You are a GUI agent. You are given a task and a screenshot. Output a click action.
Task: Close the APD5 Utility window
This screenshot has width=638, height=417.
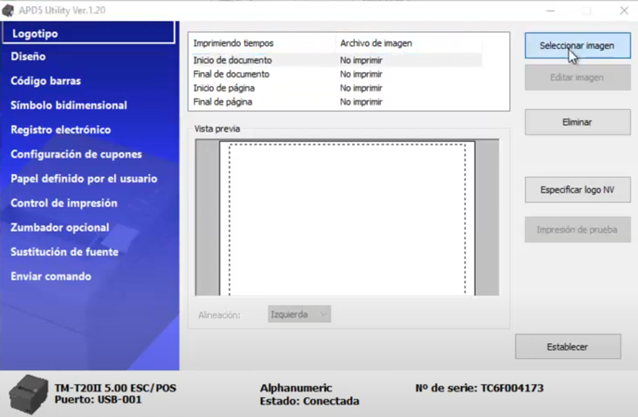tap(624, 11)
